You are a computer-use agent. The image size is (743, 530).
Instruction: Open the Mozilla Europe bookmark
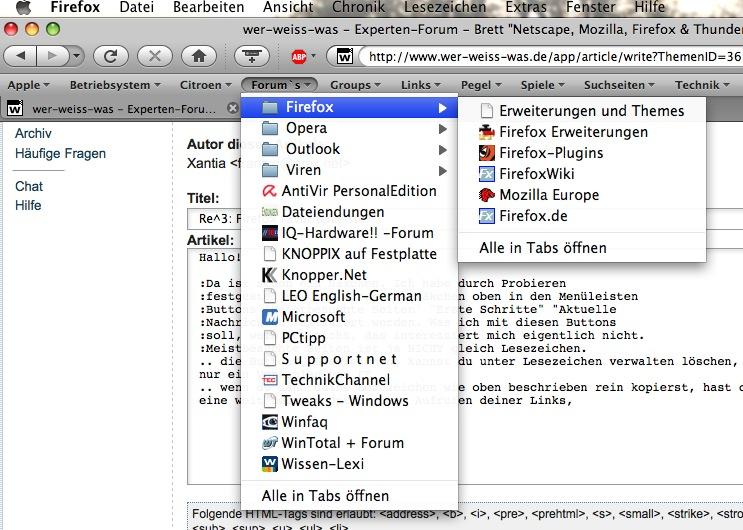[548, 195]
